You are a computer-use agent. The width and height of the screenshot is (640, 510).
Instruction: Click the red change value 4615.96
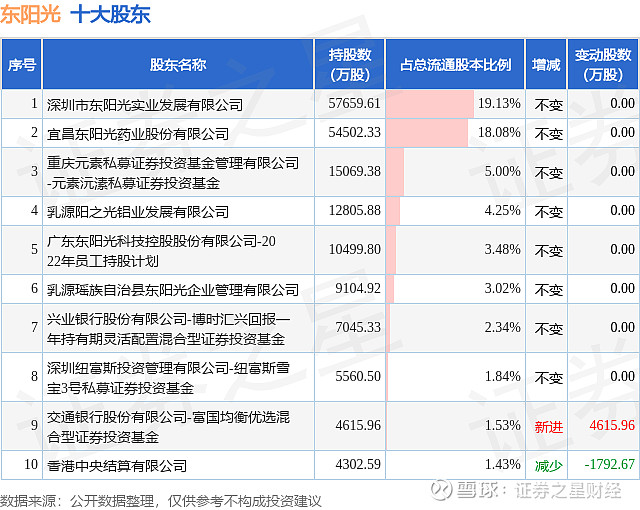(612, 425)
